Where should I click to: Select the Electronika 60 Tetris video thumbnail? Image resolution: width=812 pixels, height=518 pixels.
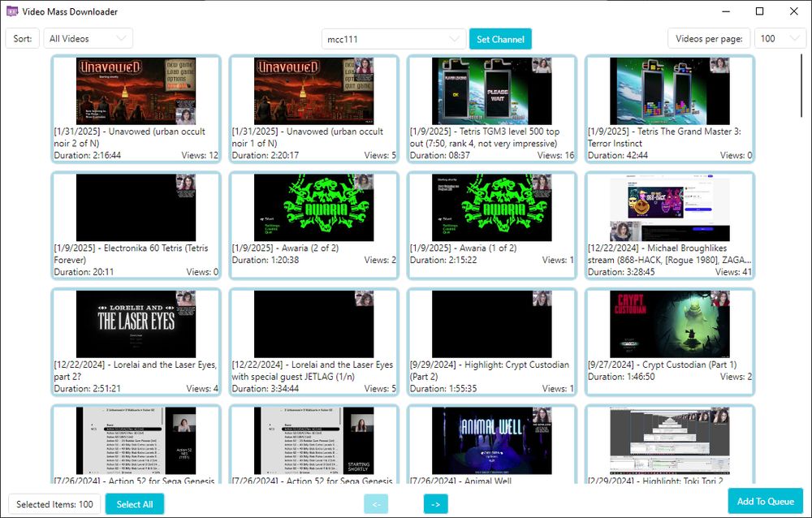pos(136,208)
